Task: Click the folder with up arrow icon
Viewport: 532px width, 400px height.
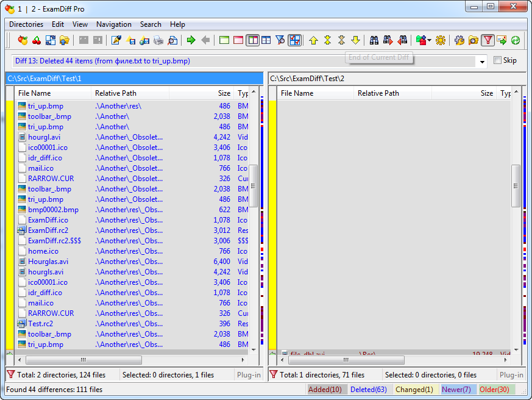Action: [x=65, y=40]
